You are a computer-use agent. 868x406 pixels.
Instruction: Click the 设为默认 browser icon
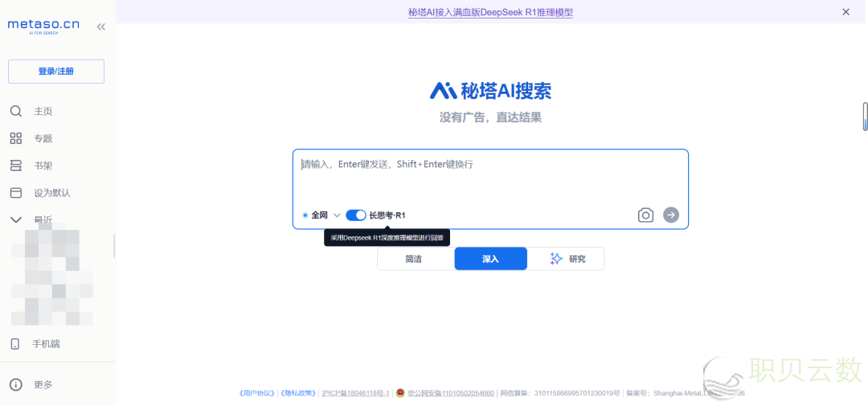(15, 193)
